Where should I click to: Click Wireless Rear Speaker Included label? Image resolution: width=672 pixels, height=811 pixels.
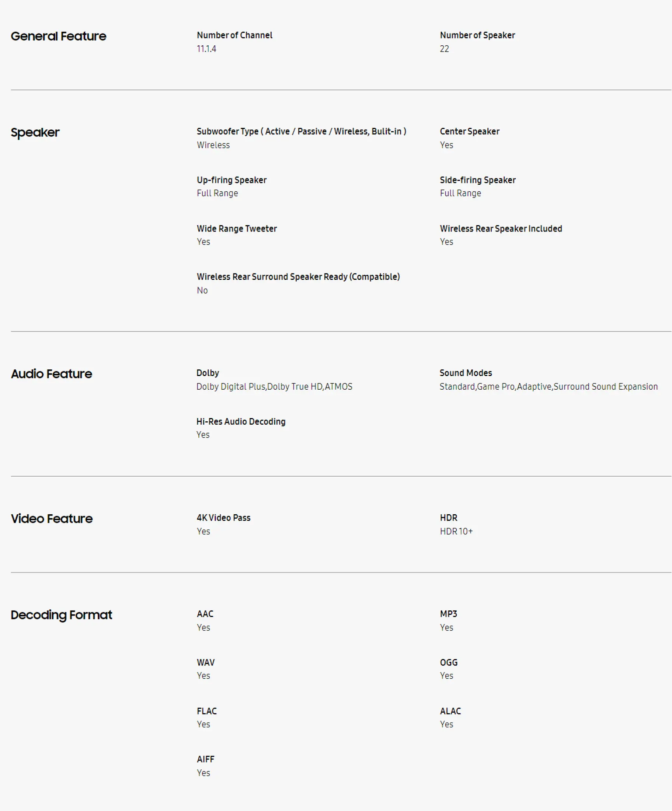[501, 229]
